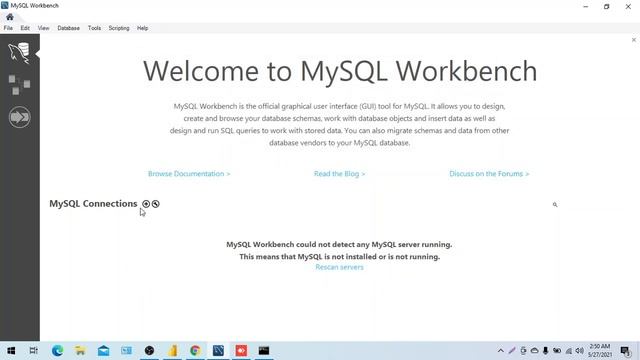Screen dimensions: 640x360
Task: Switch to Chrome on the taskbar
Action: (195, 351)
